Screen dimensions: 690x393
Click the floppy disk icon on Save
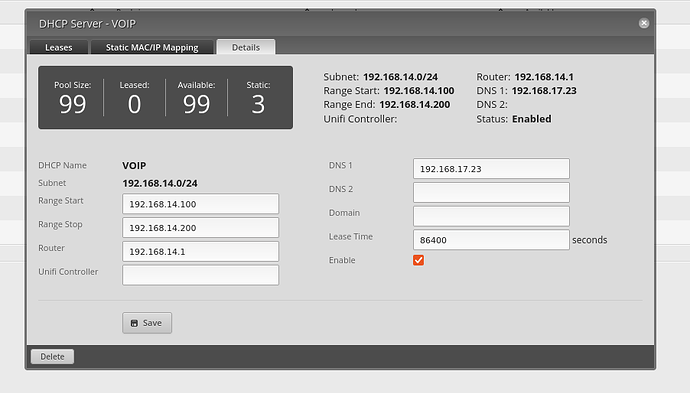coord(134,323)
